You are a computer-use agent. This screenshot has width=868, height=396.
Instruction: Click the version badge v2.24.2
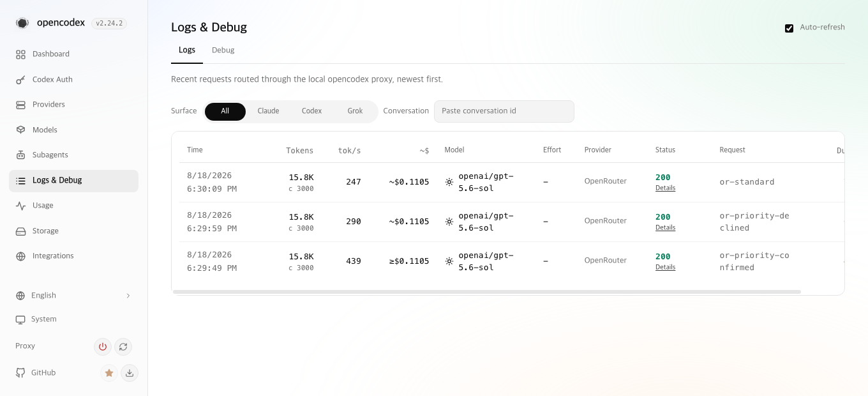coord(109,24)
